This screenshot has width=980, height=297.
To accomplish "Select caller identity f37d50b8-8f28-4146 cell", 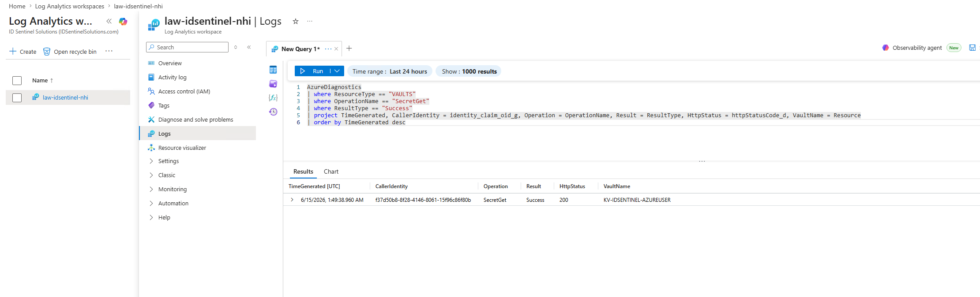I will click(x=423, y=200).
